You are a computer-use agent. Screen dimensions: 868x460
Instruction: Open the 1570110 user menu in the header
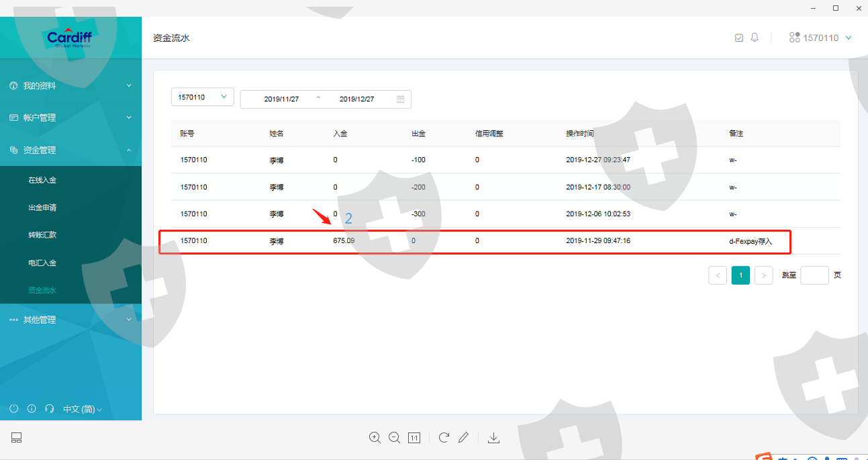tap(820, 38)
